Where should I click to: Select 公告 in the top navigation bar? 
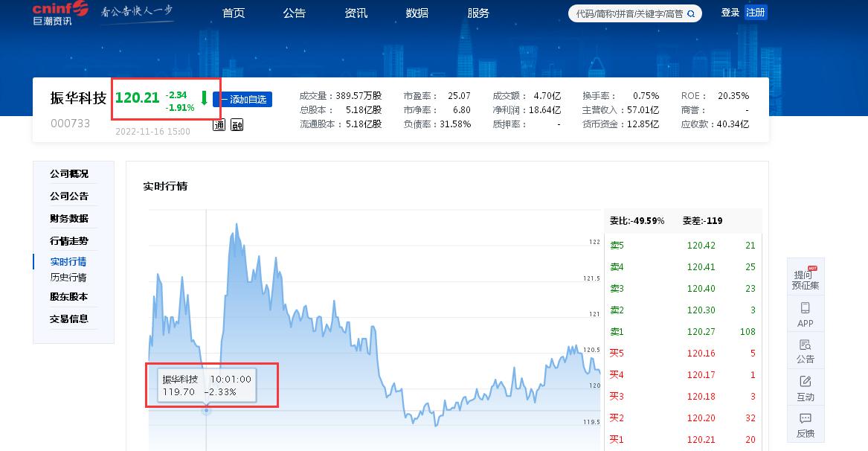coord(295,13)
